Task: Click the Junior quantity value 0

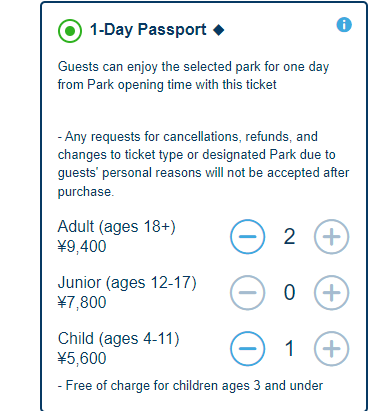Action: 289,293
